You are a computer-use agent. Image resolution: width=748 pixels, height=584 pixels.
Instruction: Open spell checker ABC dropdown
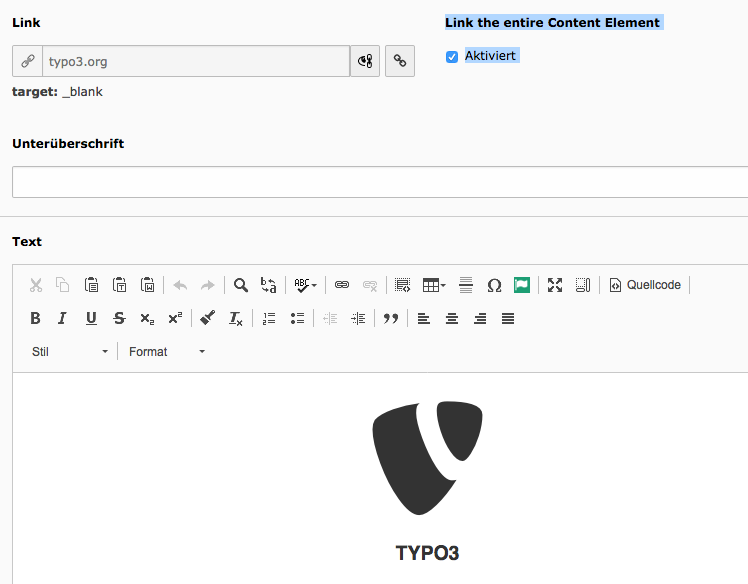point(305,285)
